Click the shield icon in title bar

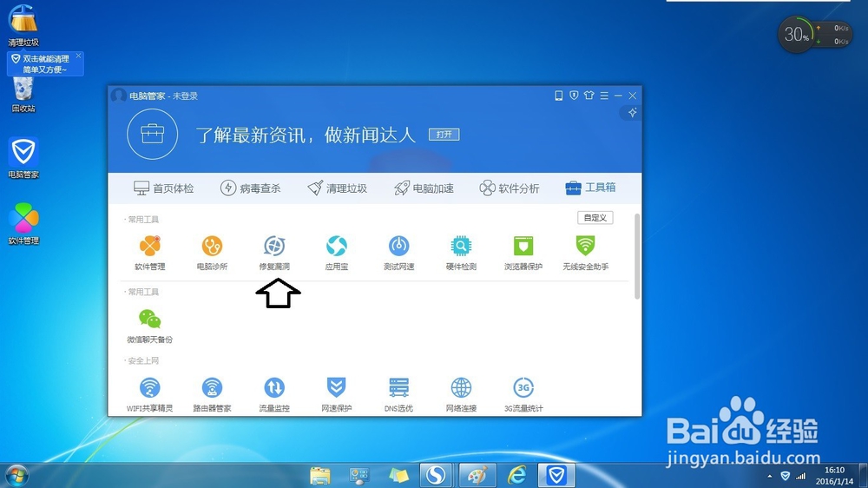[574, 96]
